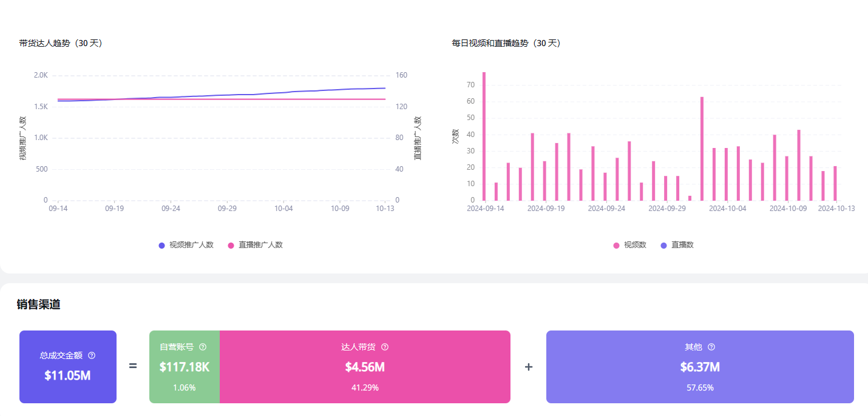Enable the 直播数 legend entry
The height and width of the screenshot is (416, 868).
pos(676,245)
